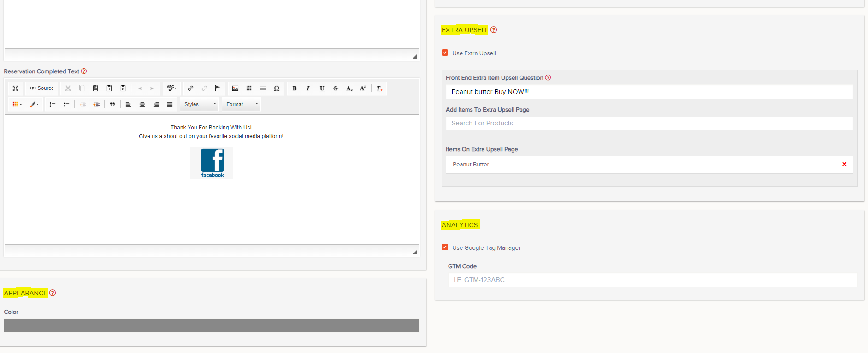Insert an image into the editor
The width and height of the screenshot is (868, 353).
click(235, 88)
